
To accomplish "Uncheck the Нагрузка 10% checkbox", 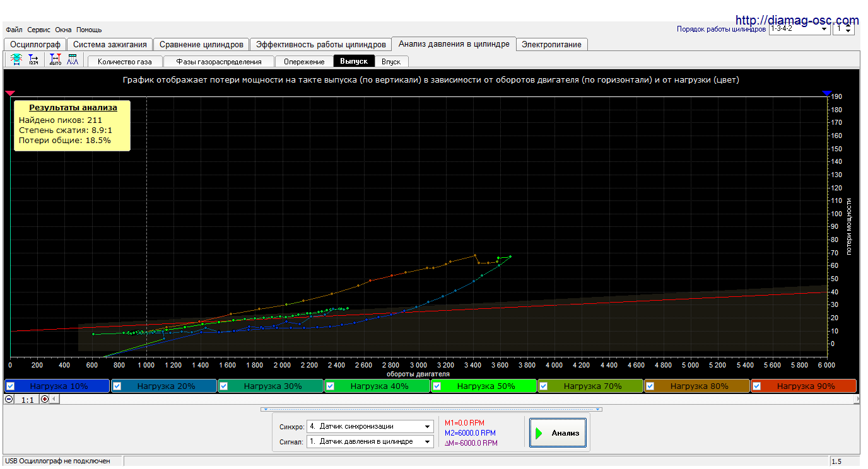I will 11,386.
